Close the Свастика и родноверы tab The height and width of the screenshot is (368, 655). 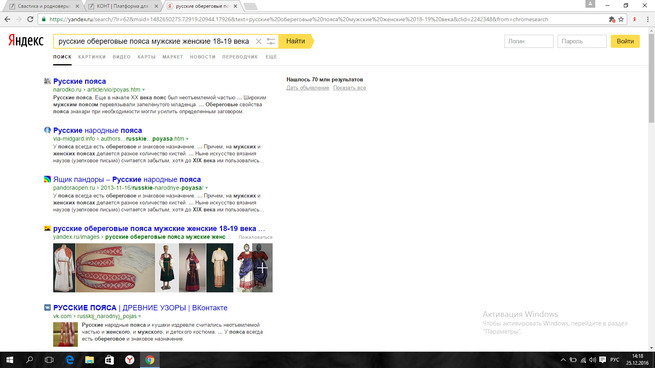tap(77, 6)
